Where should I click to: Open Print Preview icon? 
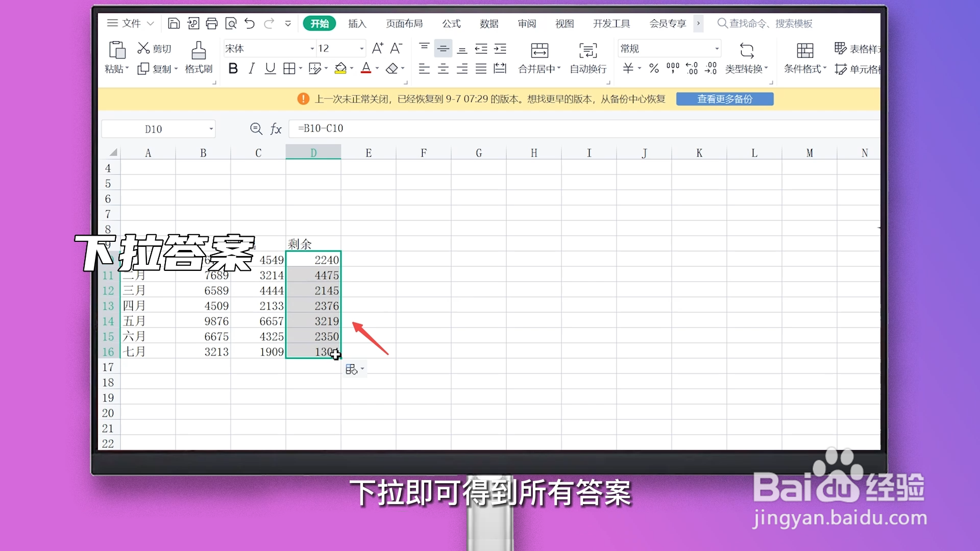(x=231, y=23)
